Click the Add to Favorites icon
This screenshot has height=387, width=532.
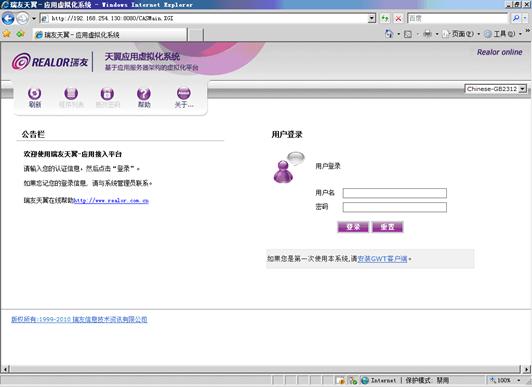(x=21, y=34)
